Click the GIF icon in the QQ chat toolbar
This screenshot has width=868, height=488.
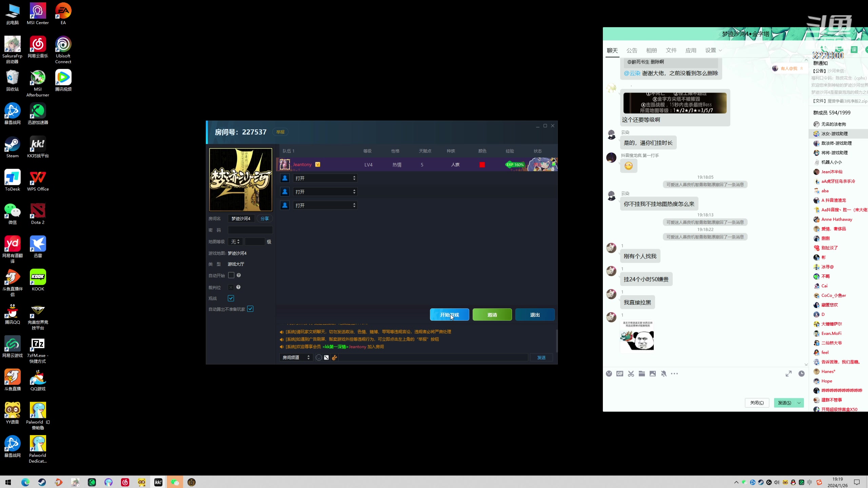[620, 373]
